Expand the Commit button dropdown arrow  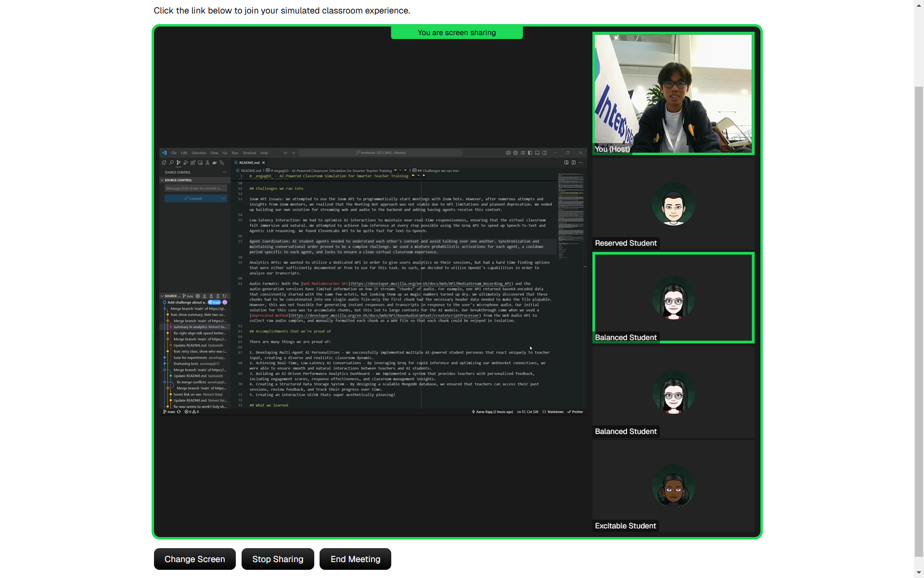[223, 198]
